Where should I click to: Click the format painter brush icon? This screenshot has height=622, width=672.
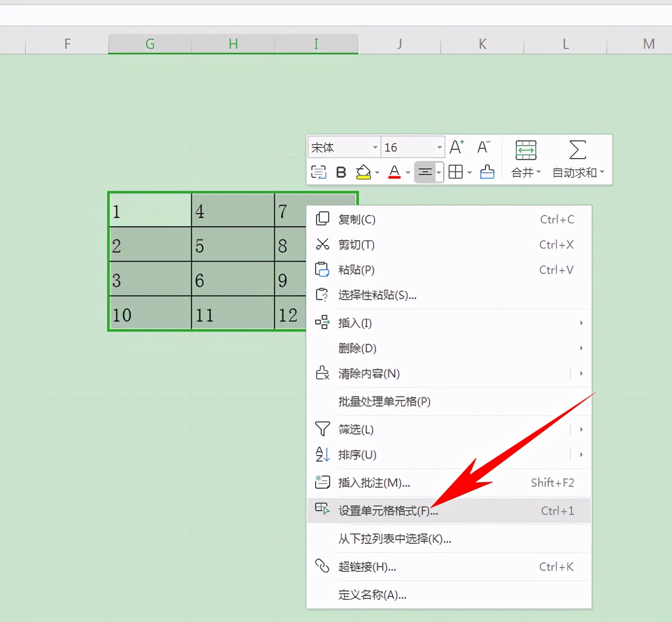[487, 172]
